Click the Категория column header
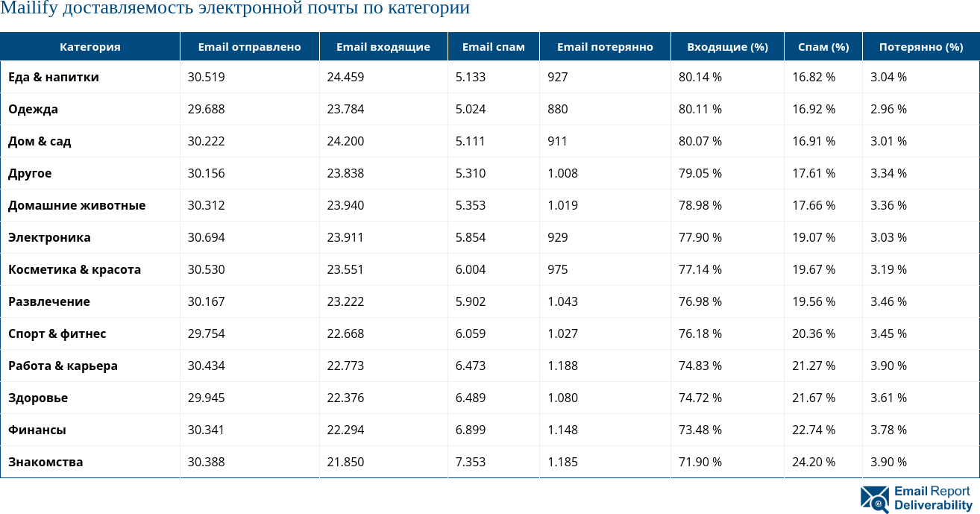The width and height of the screenshot is (980, 514). coord(89,47)
